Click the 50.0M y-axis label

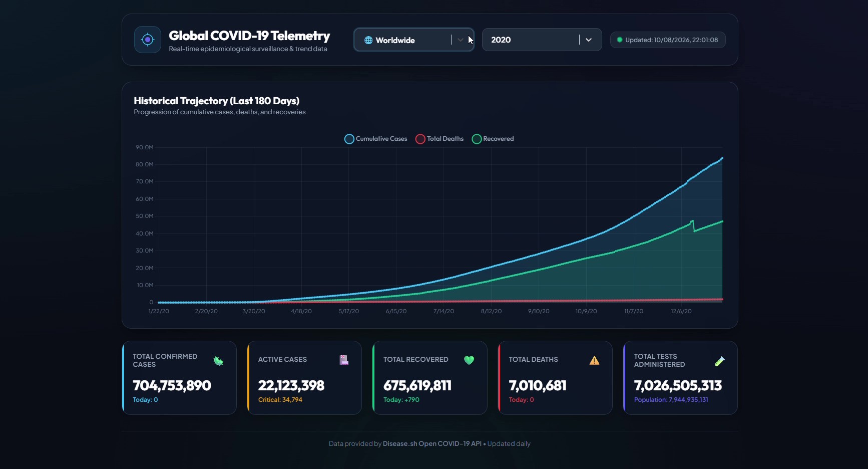click(145, 216)
